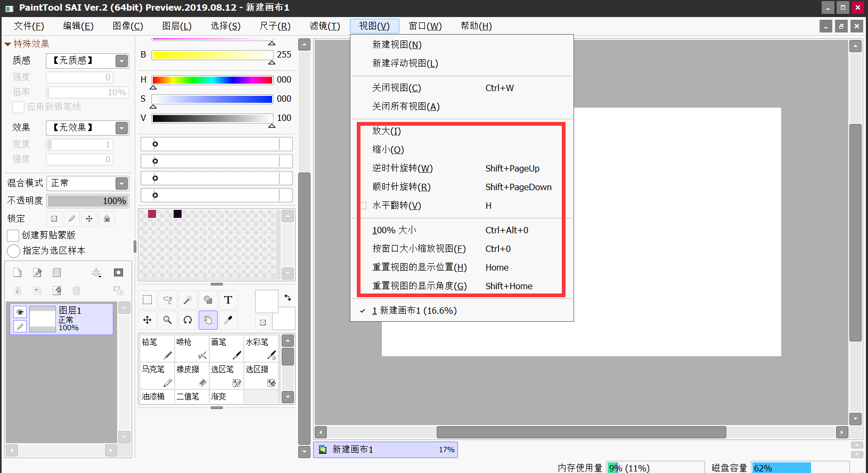Choose 重置视图的显示角度 entry

(462, 286)
